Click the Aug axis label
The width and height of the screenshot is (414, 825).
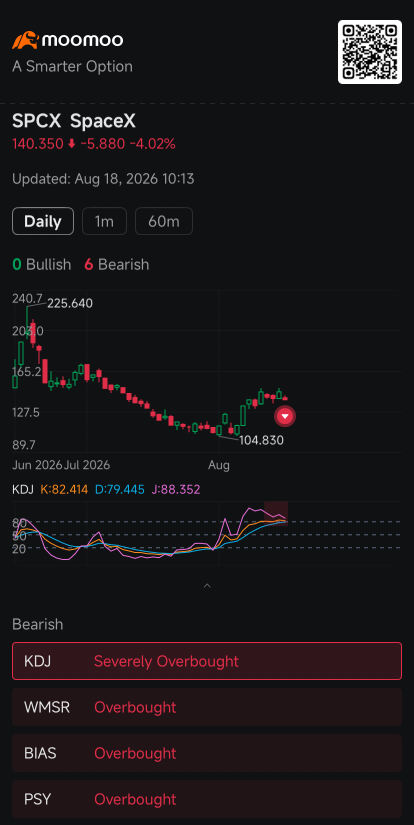(219, 465)
